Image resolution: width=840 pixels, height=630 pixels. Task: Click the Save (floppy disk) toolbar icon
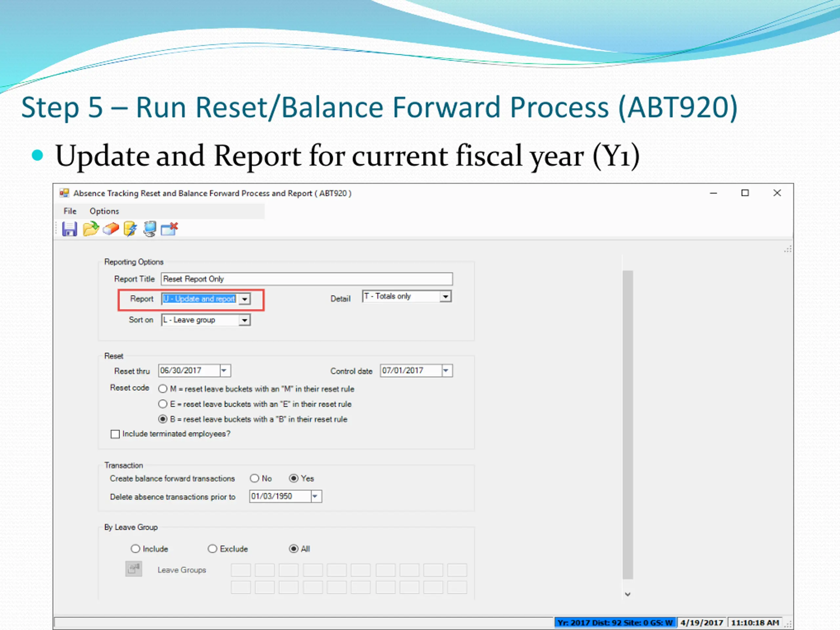(x=70, y=229)
